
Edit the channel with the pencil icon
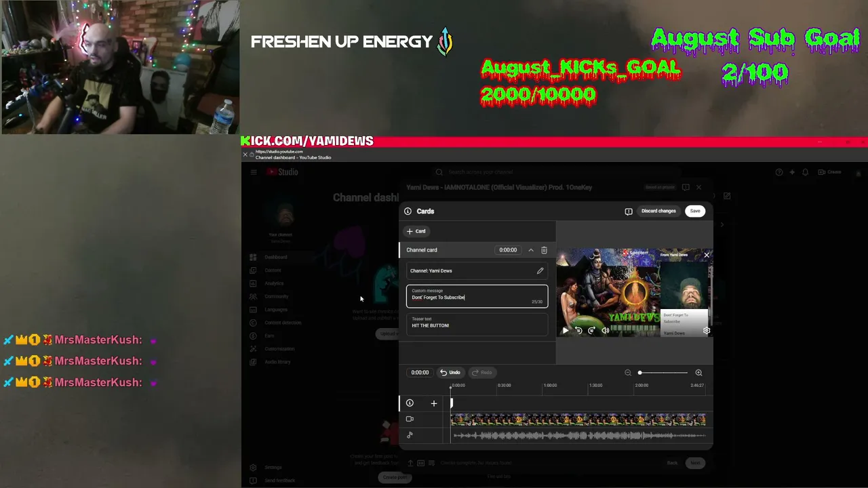pyautogui.click(x=540, y=271)
